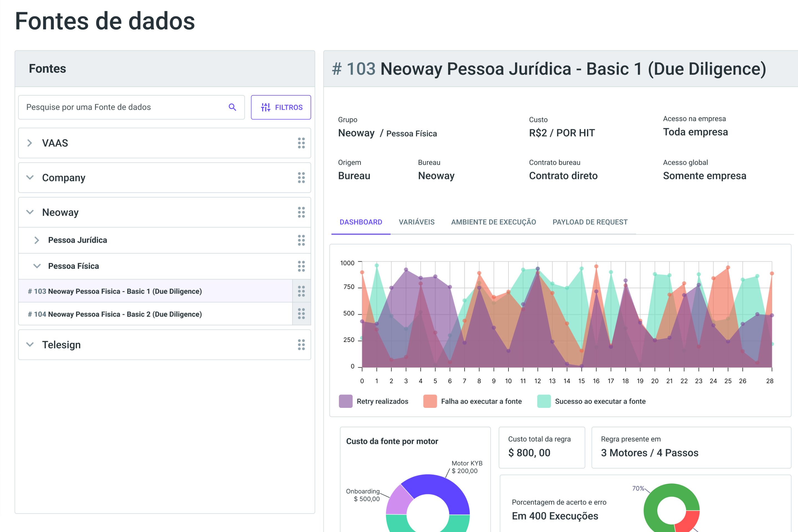Viewport: 798px width, 532px height.
Task: Select #103 Neoway Pessoa Fisica - Basic 1
Action: coord(155,291)
